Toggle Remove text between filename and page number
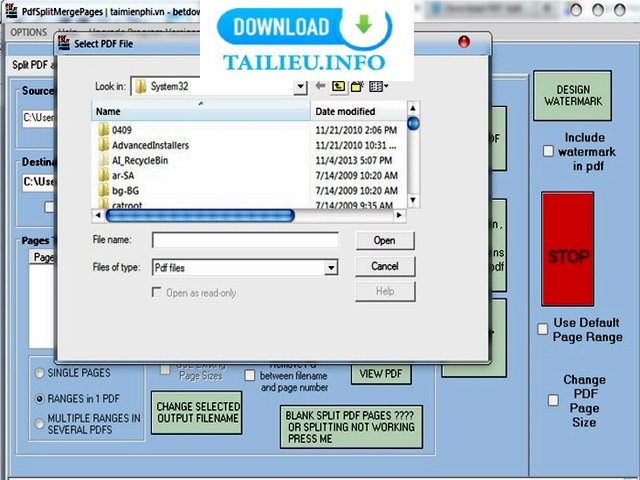This screenshot has width=640, height=480. tap(249, 376)
